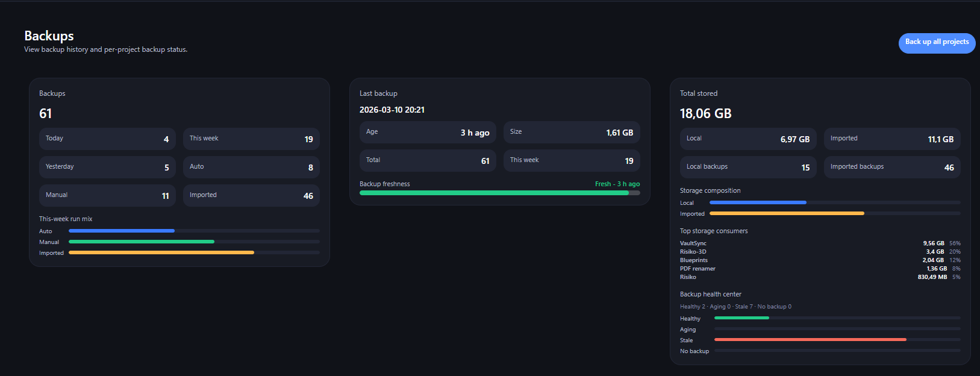Screen dimensions: 980x376
Task: Open the Imported backups 46 tile
Action: pos(892,167)
